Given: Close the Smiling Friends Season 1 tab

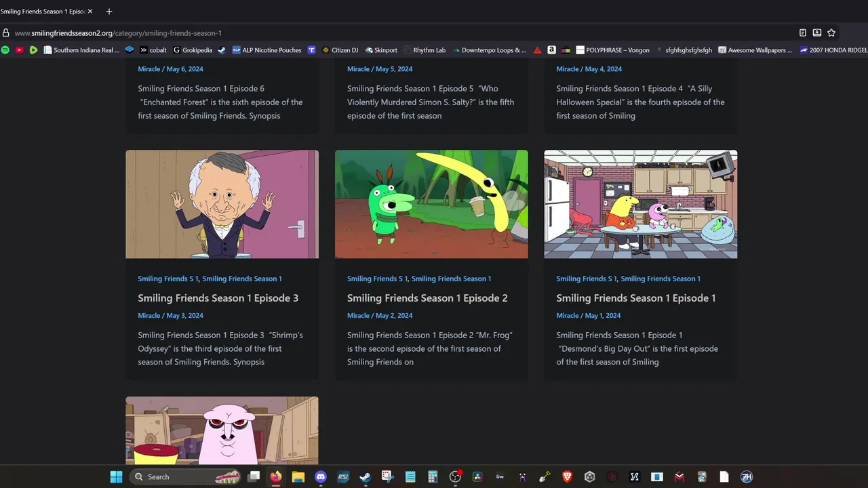Looking at the screenshot, I should pyautogui.click(x=90, y=12).
